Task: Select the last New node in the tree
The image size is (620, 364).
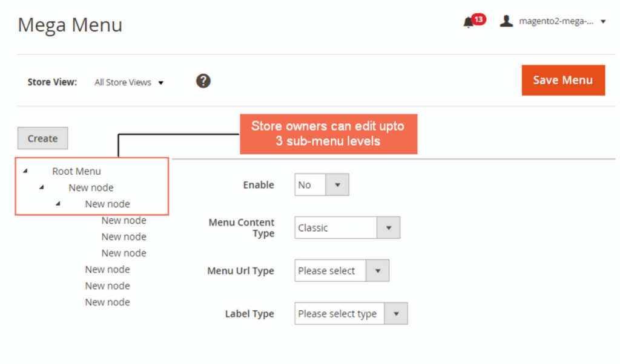Action: (x=107, y=302)
